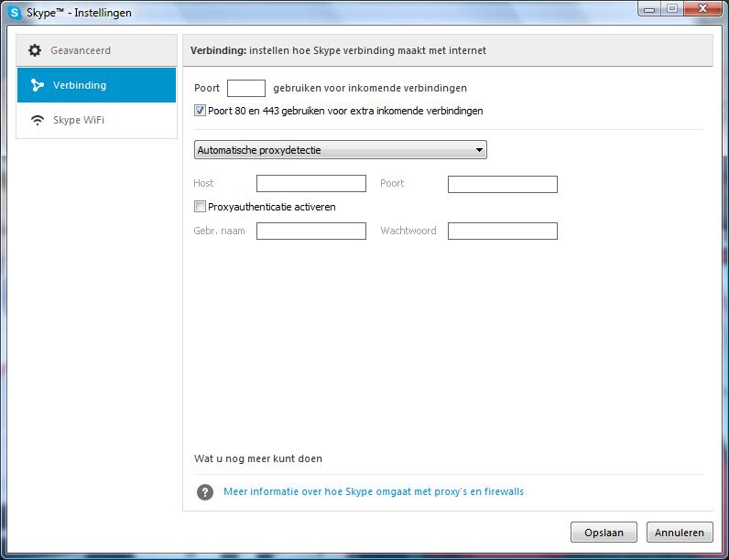Screen dimensions: 729x560
Task: Focus the incoming connections Poort field
Action: click(246, 88)
